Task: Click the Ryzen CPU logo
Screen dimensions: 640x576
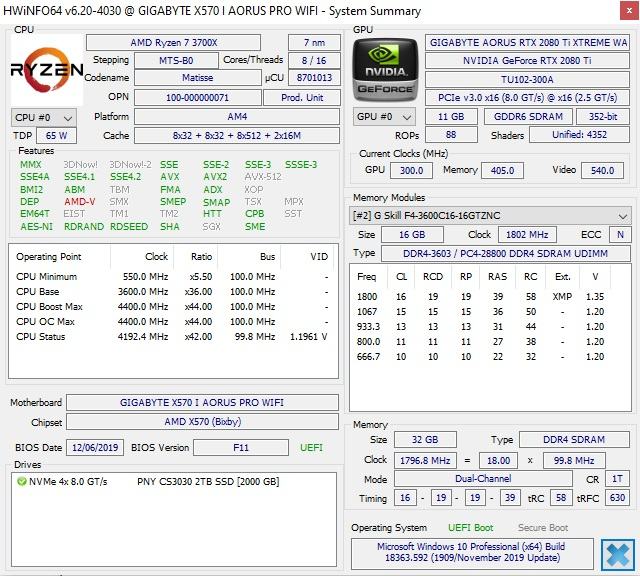Action: pyautogui.click(x=47, y=70)
